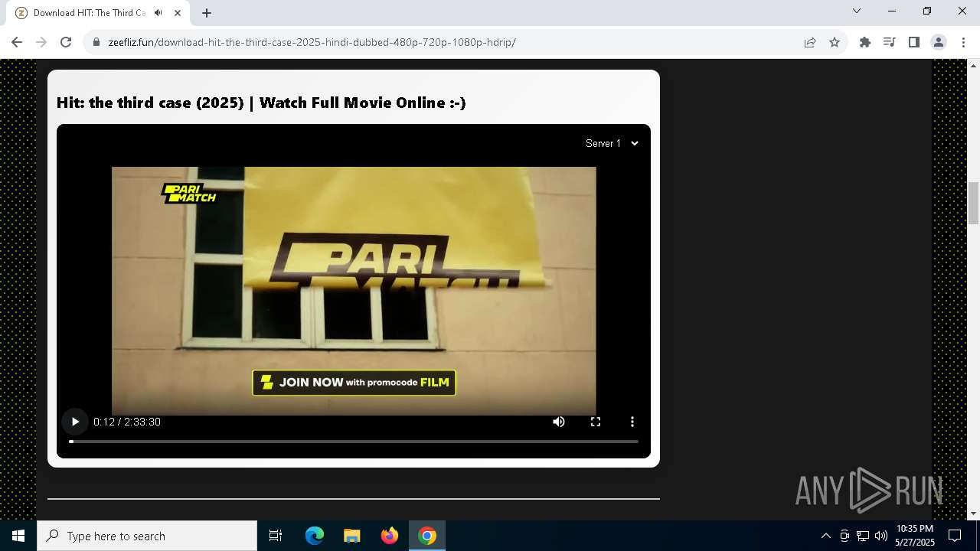This screenshot has width=980, height=551.
Task: Toggle the Chrome side panel
Action: pos(914,42)
